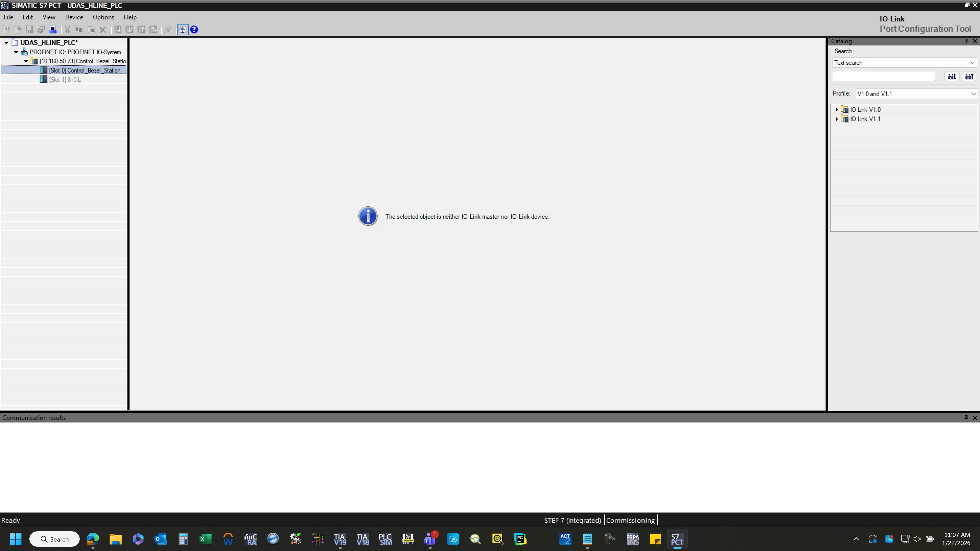Open the Device menu
This screenshot has height=551, width=980.
(x=74, y=17)
